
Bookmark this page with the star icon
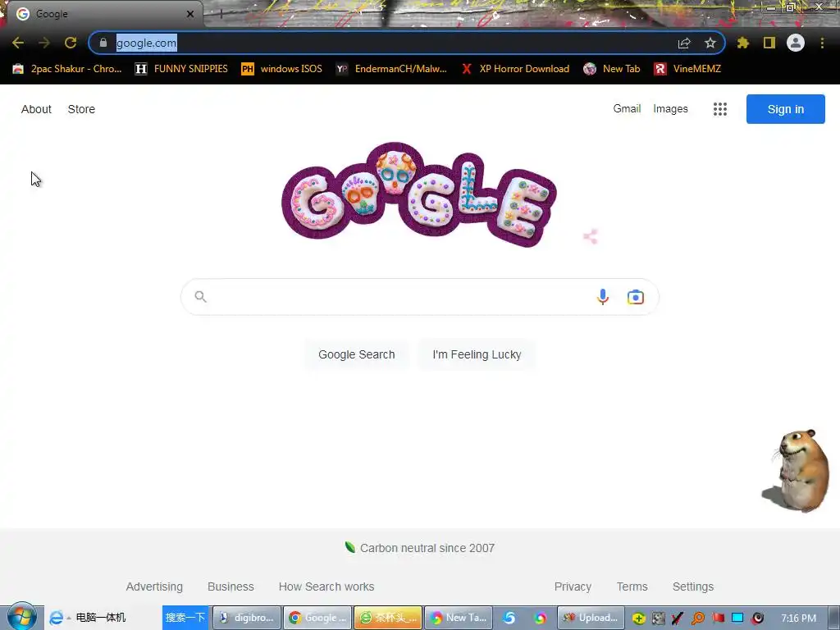click(x=710, y=43)
